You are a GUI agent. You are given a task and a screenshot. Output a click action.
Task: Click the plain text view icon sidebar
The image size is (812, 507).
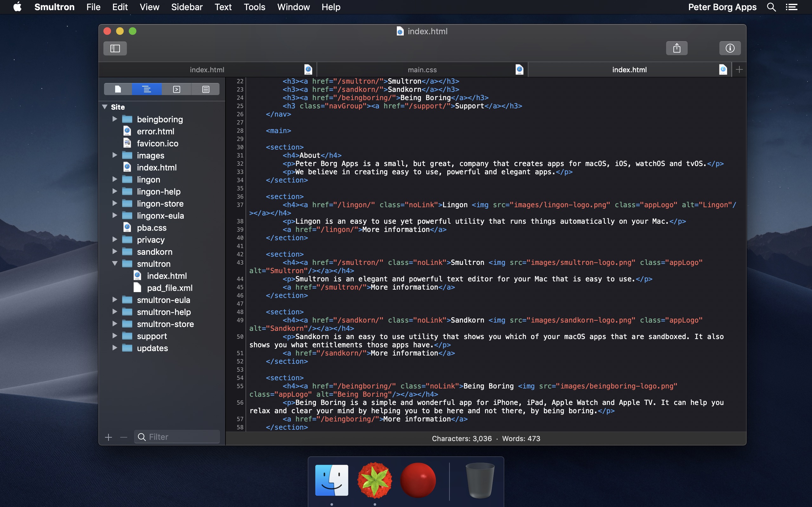pyautogui.click(x=206, y=89)
